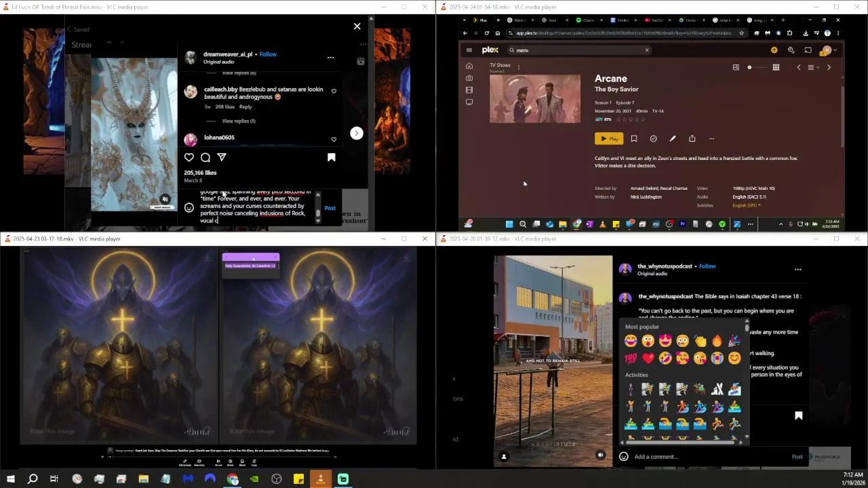Click the Plex TV sidebar icon
This screenshot has width=868, height=488.
(x=469, y=102)
